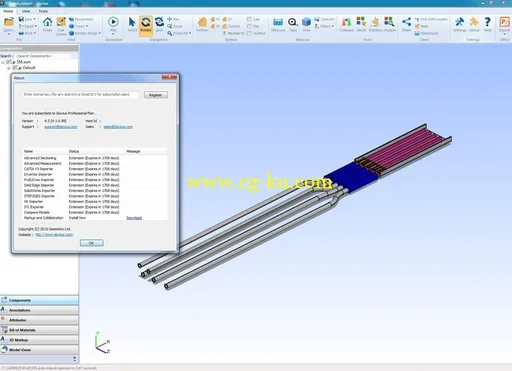The height and width of the screenshot is (371, 512).
Task: Expand the Zoom Fit dropdown arrow
Action: 190,33
